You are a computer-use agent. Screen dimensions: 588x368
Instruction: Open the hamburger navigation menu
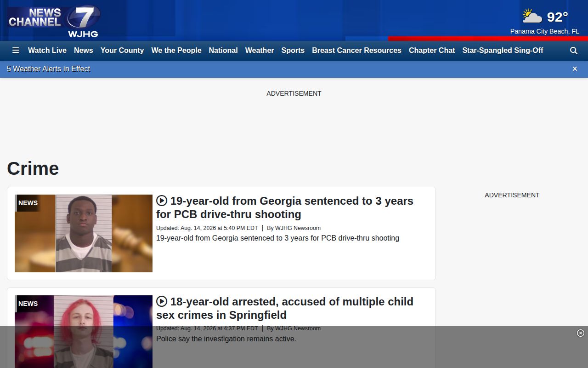16,51
